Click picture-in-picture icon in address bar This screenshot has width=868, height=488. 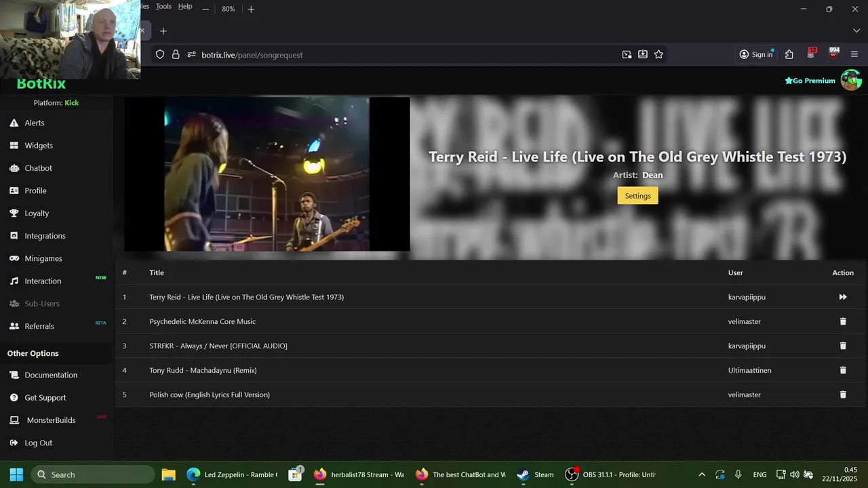627,54
